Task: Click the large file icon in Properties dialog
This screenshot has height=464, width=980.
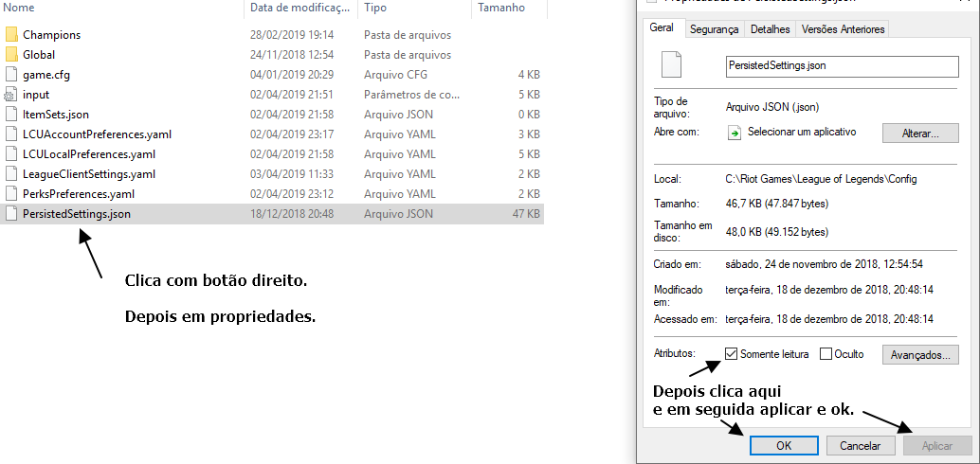Action: [x=671, y=65]
